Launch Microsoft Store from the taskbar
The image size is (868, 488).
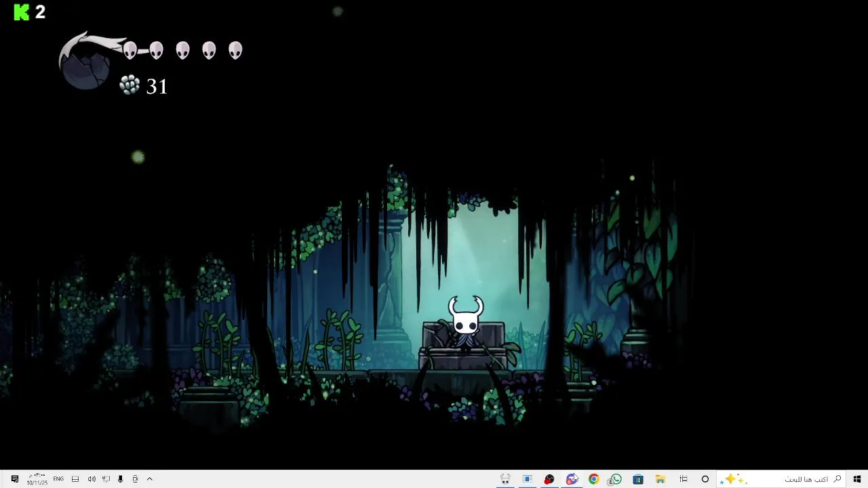tap(638, 479)
